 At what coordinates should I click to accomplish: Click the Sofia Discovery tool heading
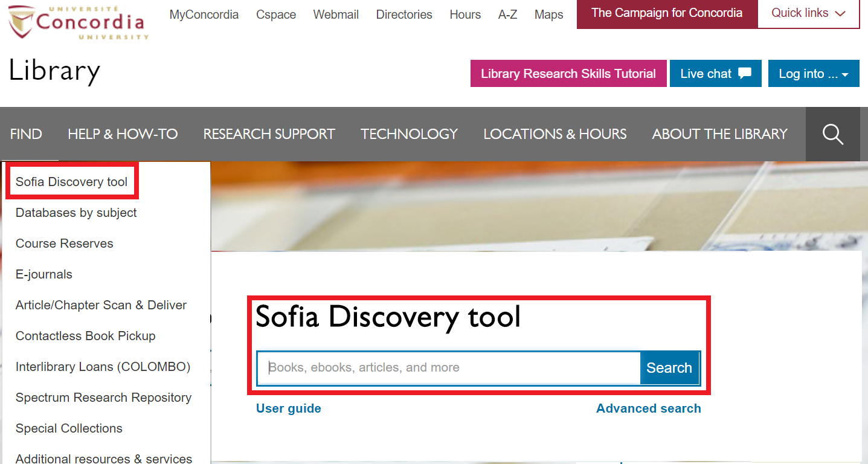tap(388, 317)
